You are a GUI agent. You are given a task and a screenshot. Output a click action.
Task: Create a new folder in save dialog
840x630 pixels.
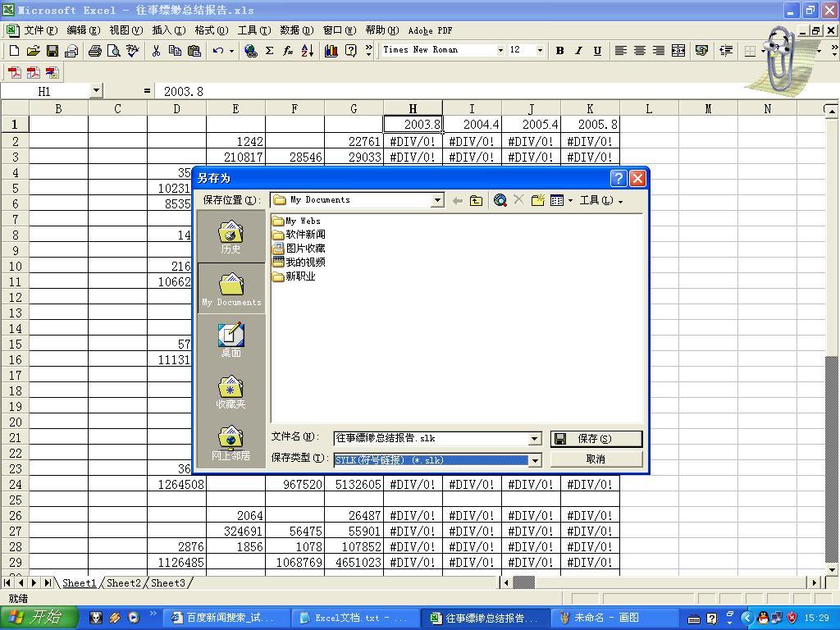538,200
